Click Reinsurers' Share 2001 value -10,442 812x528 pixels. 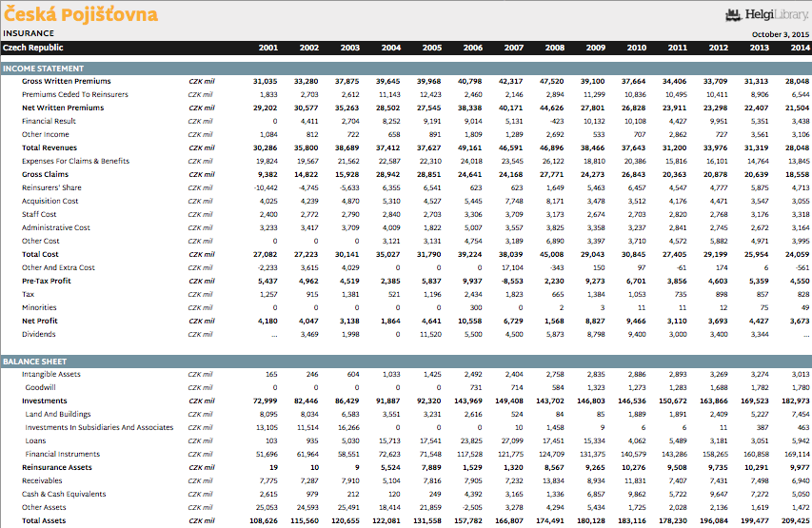(x=267, y=188)
